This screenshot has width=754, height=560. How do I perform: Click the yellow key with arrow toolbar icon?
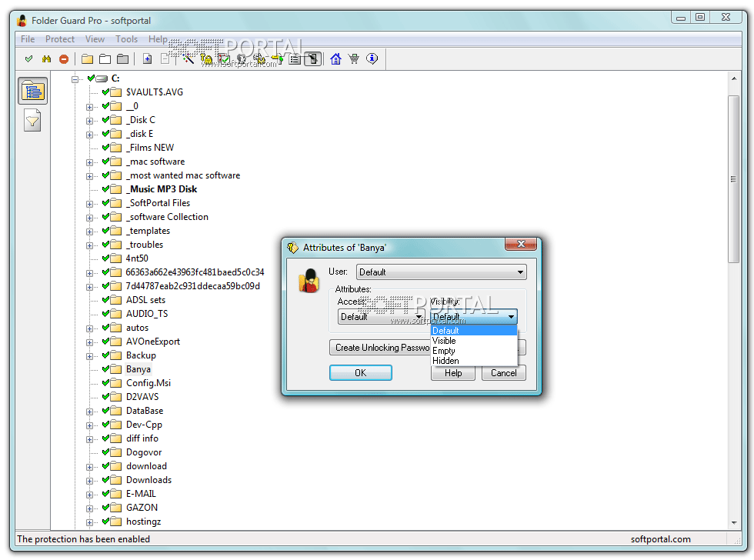click(277, 59)
